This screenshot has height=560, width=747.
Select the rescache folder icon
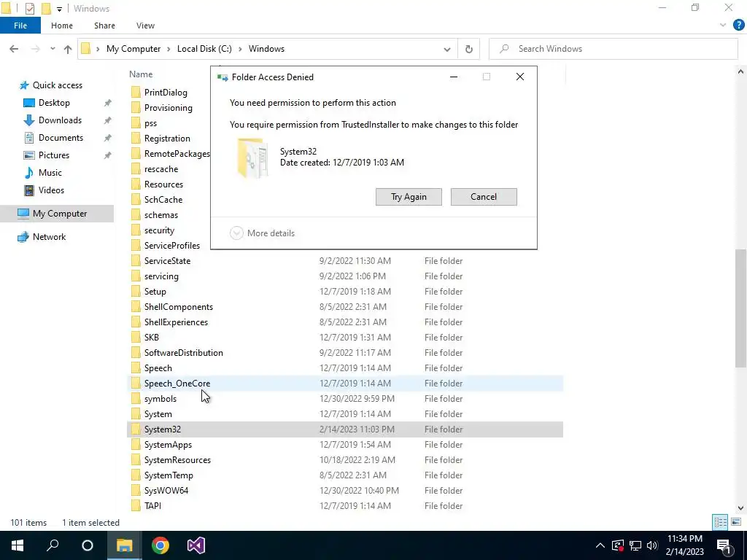(x=136, y=169)
